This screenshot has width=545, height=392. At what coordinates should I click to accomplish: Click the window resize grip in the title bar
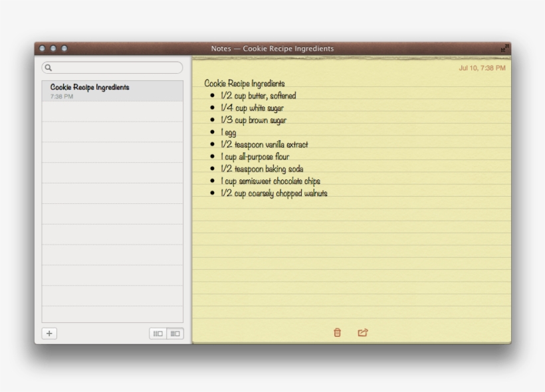pos(506,49)
